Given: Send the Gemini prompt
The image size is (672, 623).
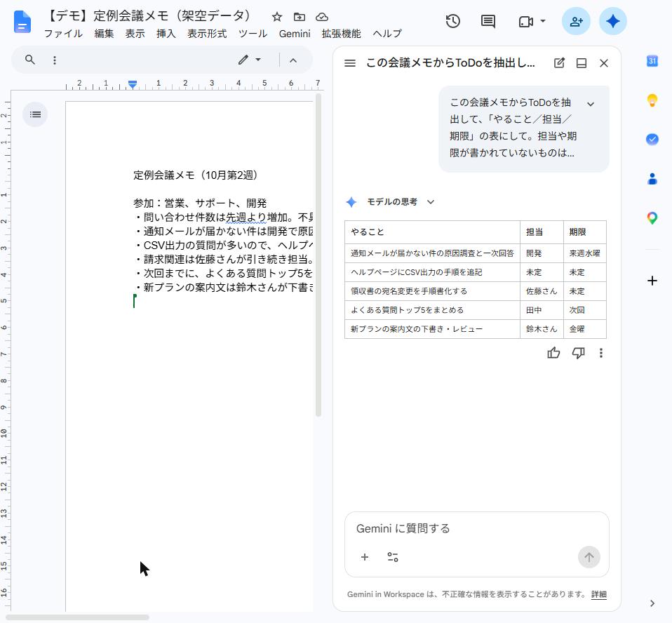Looking at the screenshot, I should [589, 557].
